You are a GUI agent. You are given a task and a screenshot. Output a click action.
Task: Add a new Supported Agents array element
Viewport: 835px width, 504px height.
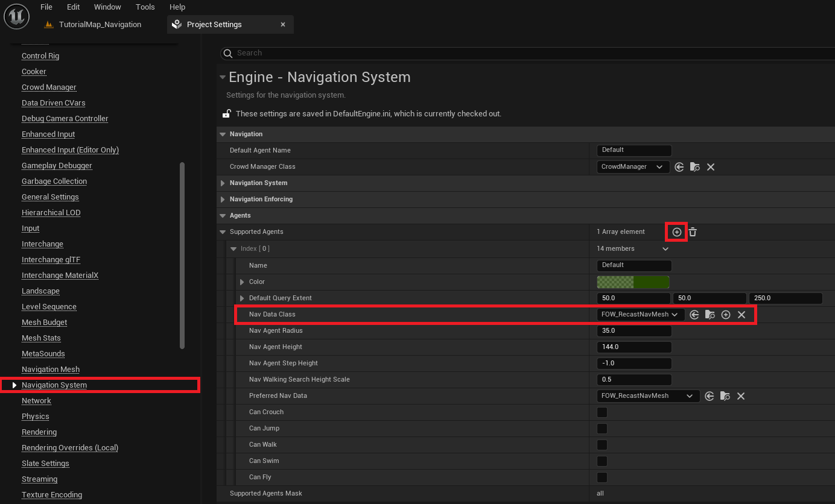[677, 232]
